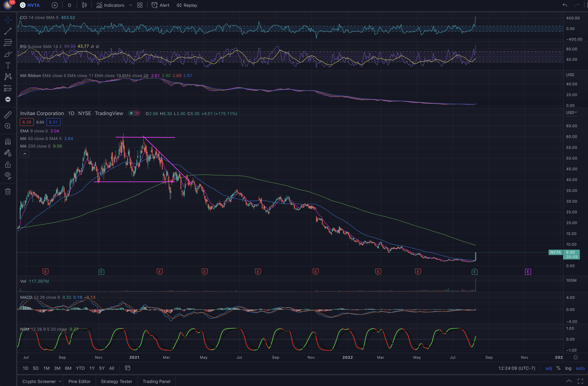
Task: Toggle the log scale option
Action: pyautogui.click(x=568, y=368)
